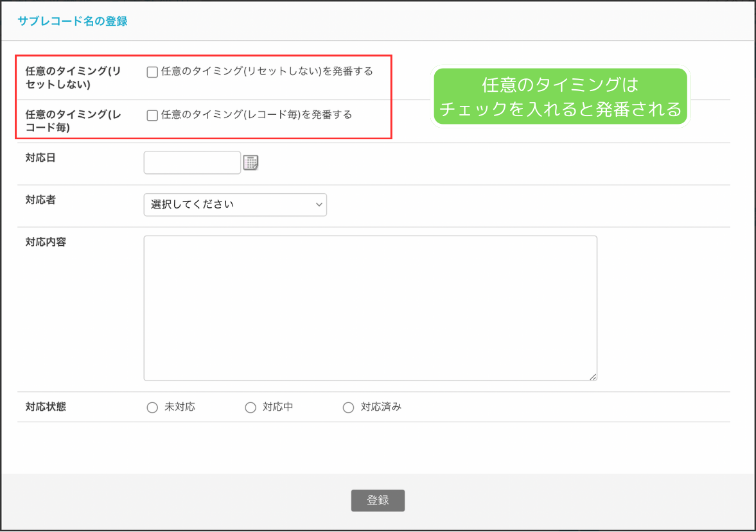This screenshot has width=756, height=532.
Task: Enable 任意のタイミング(レコード毎)を発番する
Action: tap(152, 116)
